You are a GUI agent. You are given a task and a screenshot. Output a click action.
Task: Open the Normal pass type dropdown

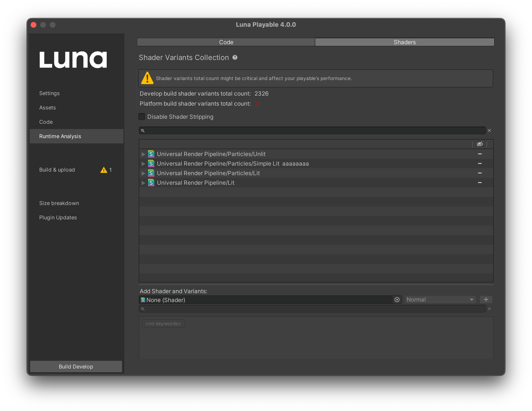[440, 300]
